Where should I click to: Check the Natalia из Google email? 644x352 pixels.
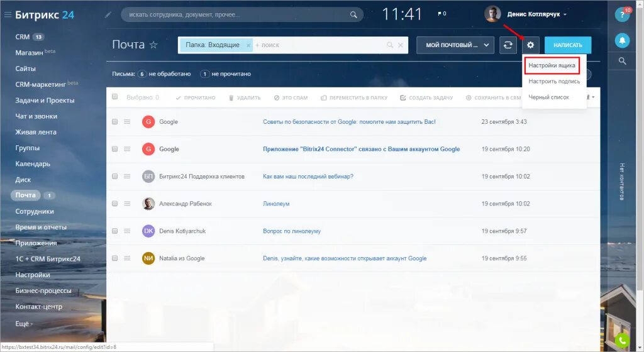(x=114, y=258)
